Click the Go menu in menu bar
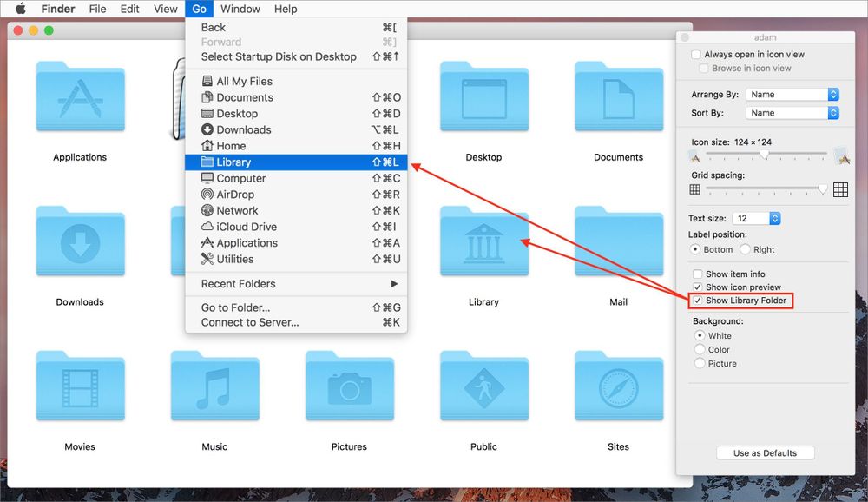868x502 pixels. coord(200,9)
